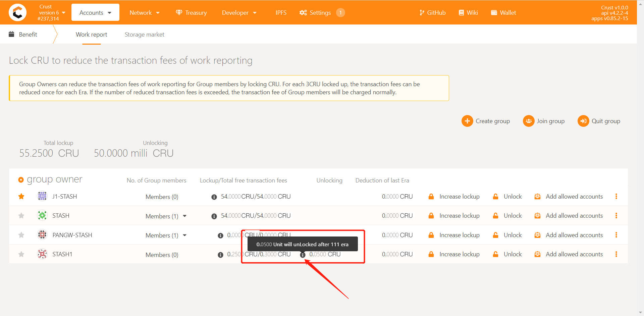Viewport: 644px width, 316px height.
Task: Go to the IPFS section
Action: pos(281,12)
